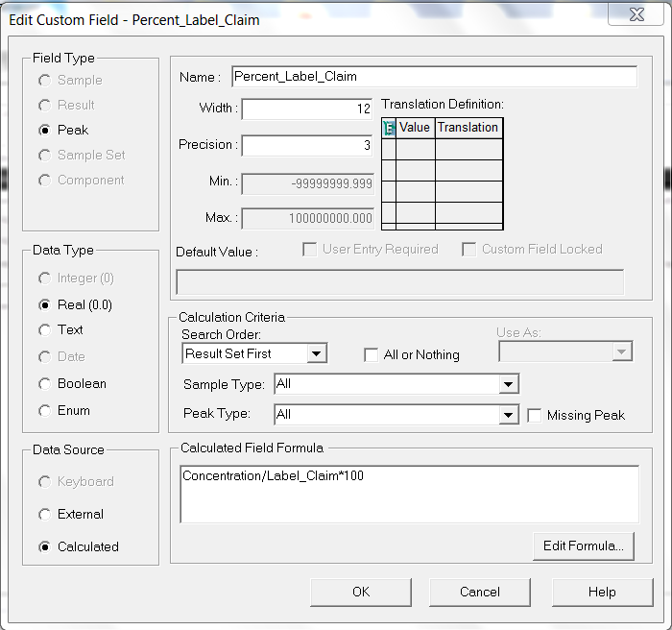Focus the Width input box
The width and height of the screenshot is (672, 630).
[x=307, y=109]
